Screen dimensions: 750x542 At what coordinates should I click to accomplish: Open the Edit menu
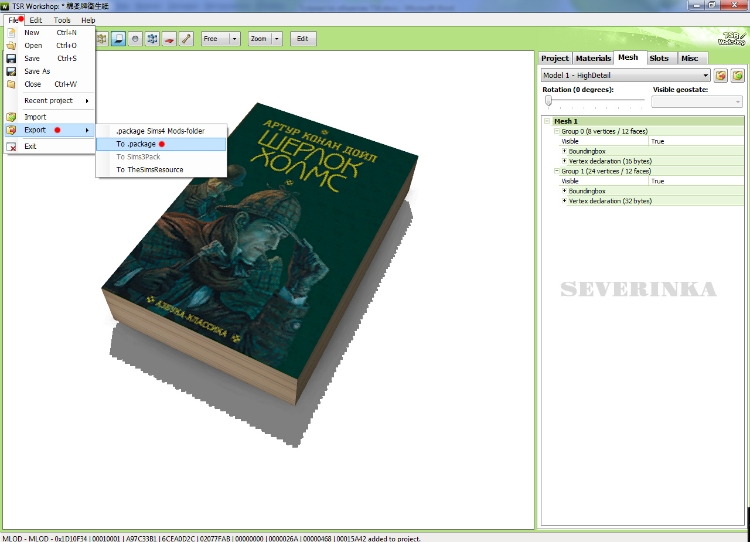coord(35,20)
